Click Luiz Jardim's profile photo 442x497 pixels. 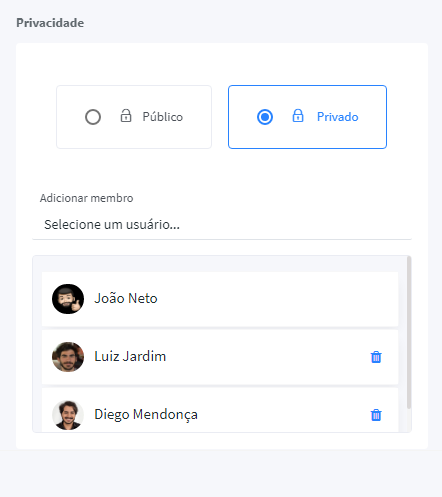68,357
